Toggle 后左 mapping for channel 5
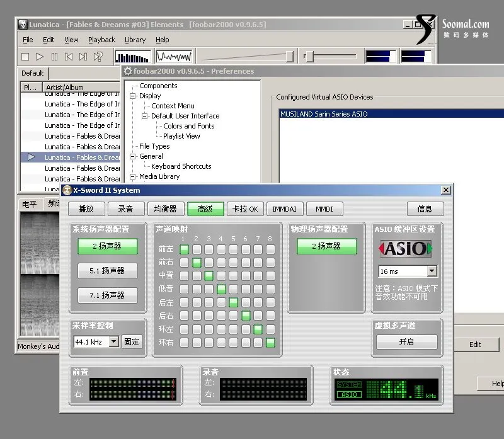This screenshot has width=504, height=439. click(x=233, y=302)
